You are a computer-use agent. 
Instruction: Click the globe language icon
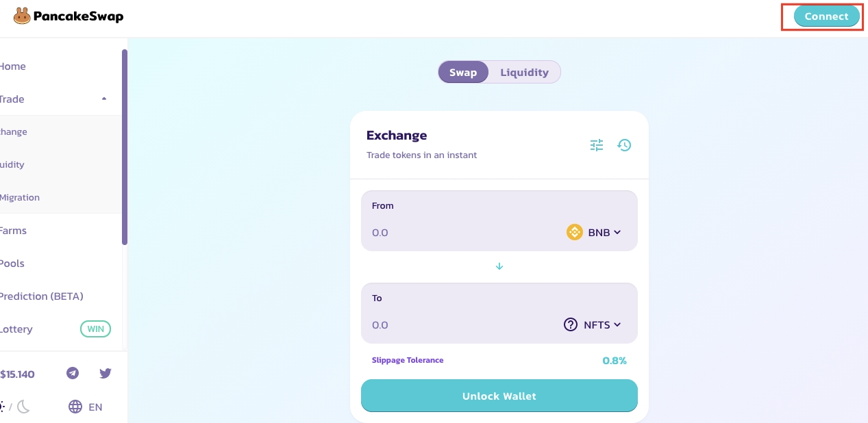point(75,407)
